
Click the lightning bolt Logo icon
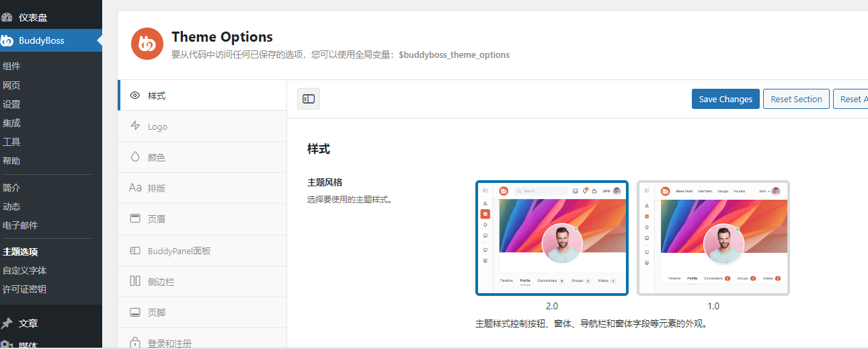(135, 126)
